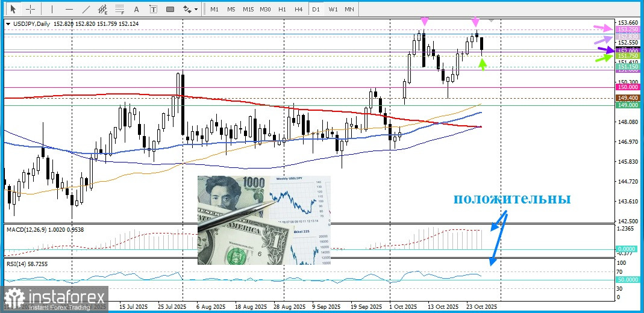Expand the USDJPY,Daily chart menu triangle
Viewport: 644px width, 313px height.
(x=8, y=24)
